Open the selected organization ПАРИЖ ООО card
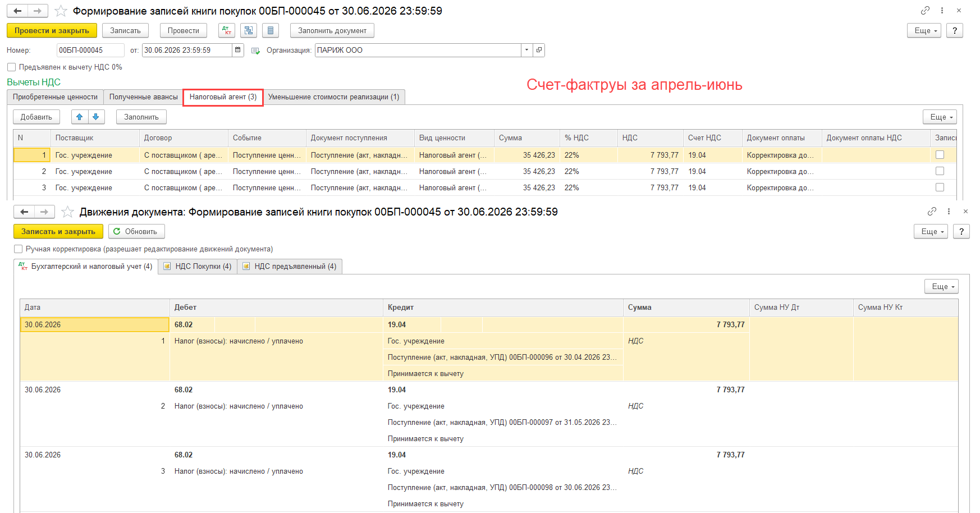The image size is (980, 513). coord(539,50)
